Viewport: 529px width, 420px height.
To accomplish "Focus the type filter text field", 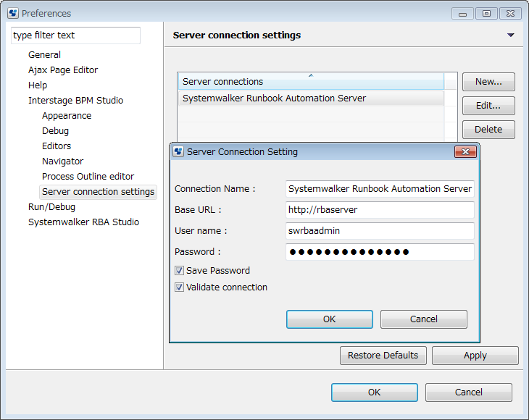I will coord(75,35).
